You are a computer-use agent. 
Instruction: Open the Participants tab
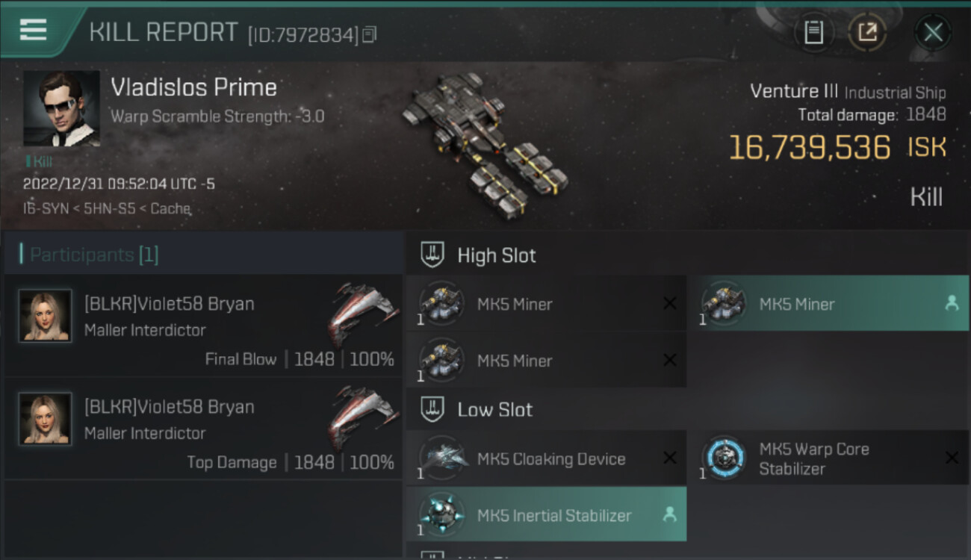click(94, 255)
